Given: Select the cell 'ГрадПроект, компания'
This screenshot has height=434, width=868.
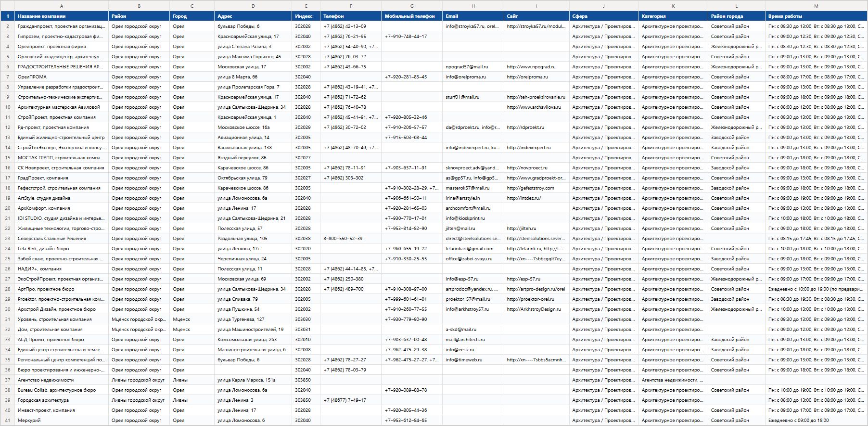Looking at the screenshot, I should 62,178.
